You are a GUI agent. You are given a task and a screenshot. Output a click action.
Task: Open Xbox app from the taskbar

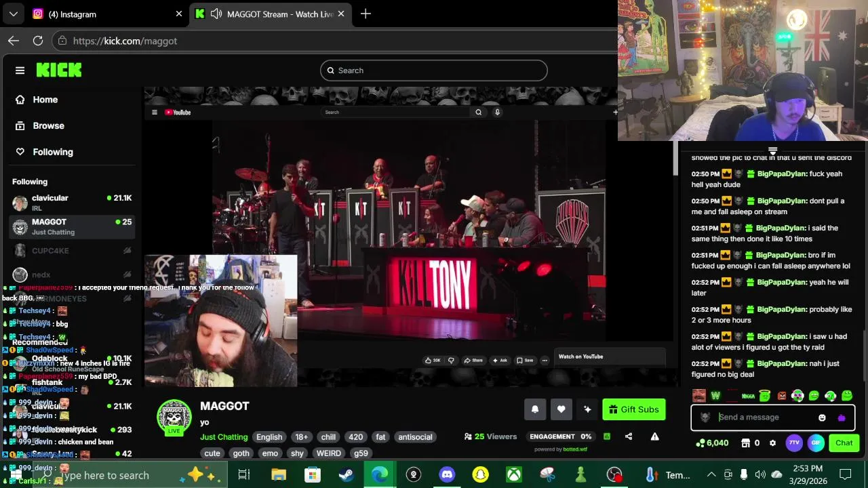coord(513,474)
